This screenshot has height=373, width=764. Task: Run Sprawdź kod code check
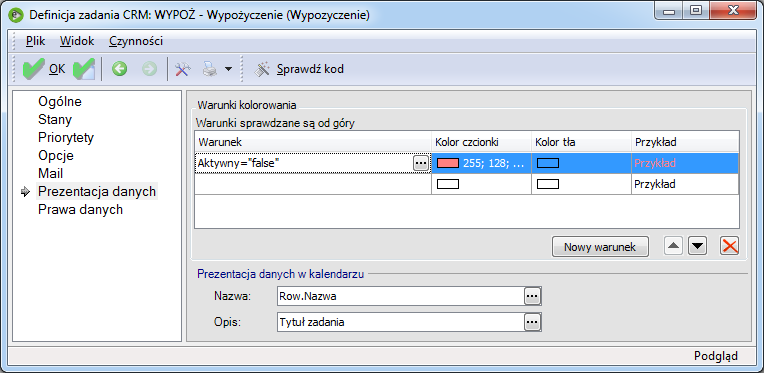299,69
